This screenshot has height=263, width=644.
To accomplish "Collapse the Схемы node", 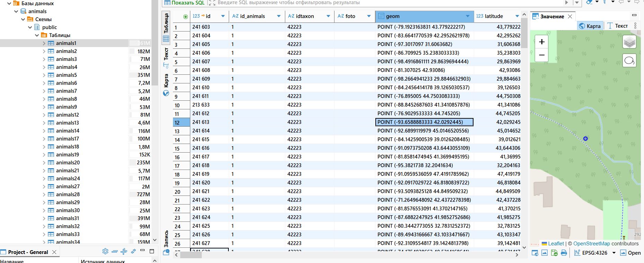I will click(23, 19).
